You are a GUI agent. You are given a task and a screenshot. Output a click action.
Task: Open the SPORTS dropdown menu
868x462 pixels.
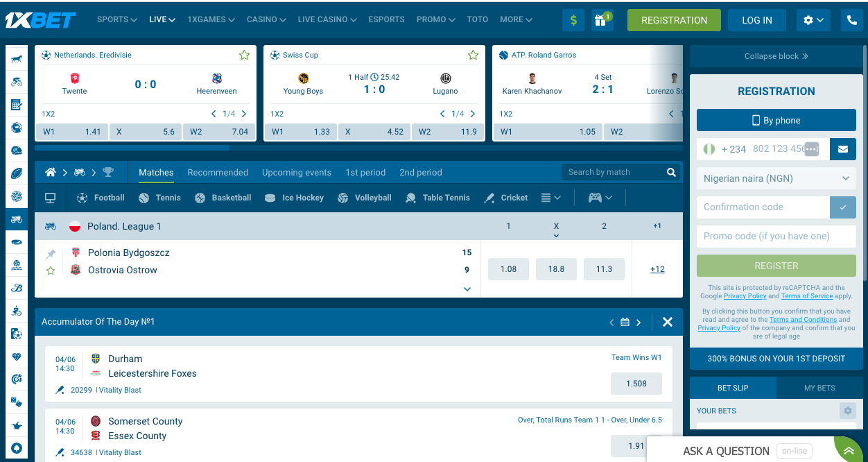tap(117, 19)
